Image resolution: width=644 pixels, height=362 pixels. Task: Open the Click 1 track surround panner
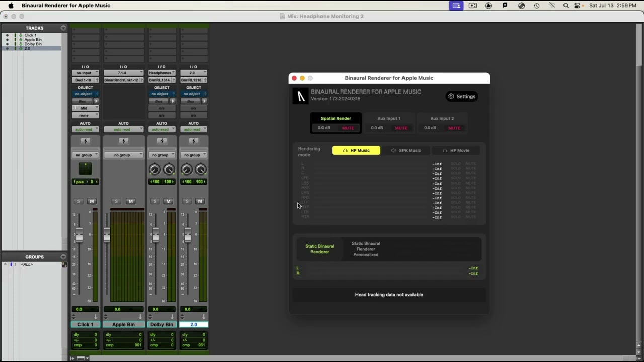click(85, 169)
